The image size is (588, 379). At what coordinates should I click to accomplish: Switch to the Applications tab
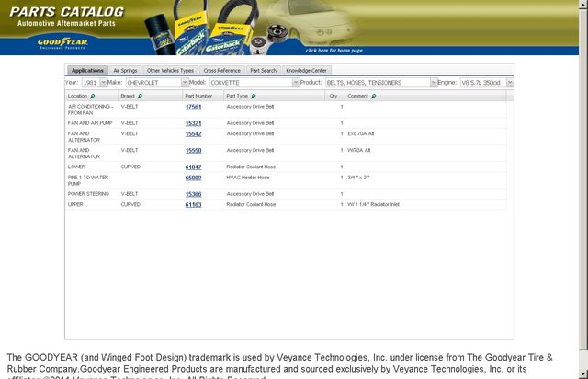pos(87,70)
